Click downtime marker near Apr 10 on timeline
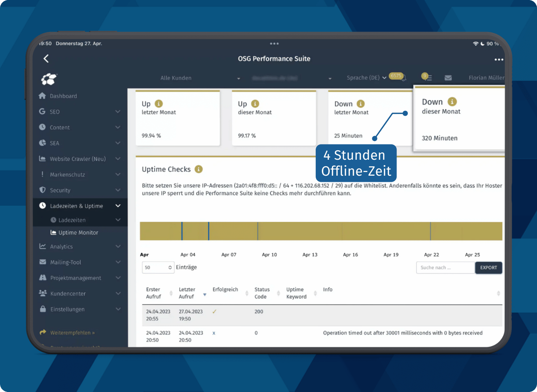This screenshot has width=537, height=392. point(258,231)
